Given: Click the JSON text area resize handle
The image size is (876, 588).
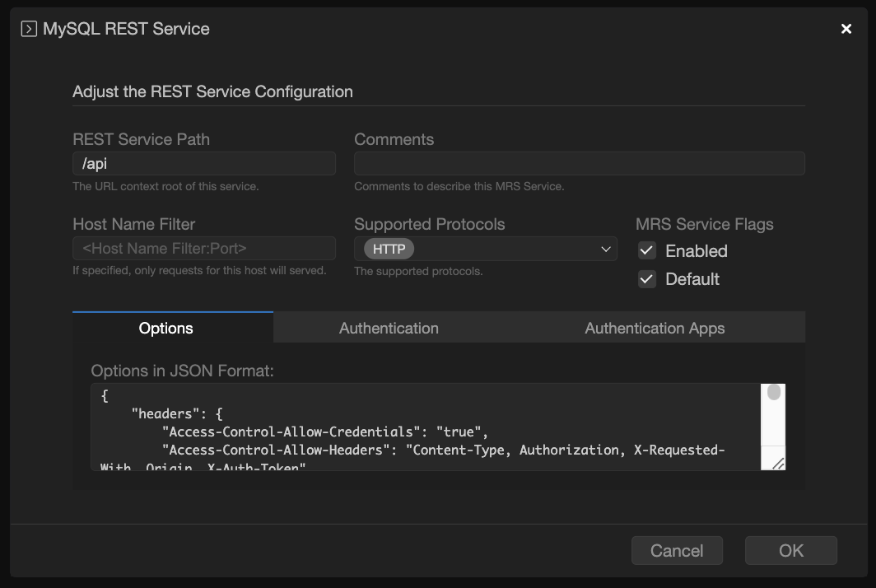Looking at the screenshot, I should [777, 463].
